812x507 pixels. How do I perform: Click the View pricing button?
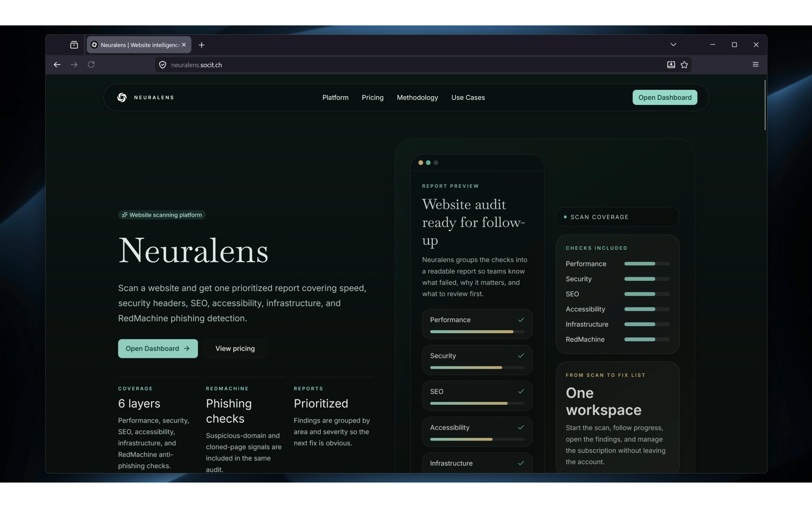pyautogui.click(x=235, y=348)
